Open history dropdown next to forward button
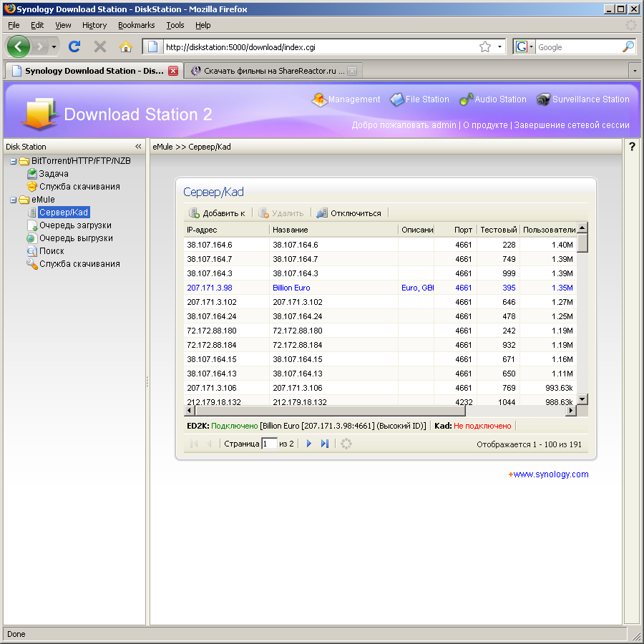Viewport: 644px width, 644px height. (54, 47)
